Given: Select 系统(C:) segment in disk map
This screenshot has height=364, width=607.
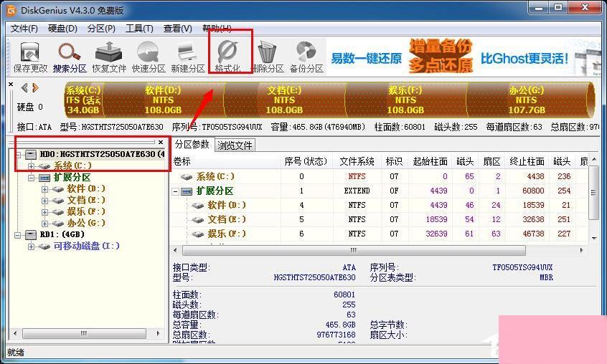Looking at the screenshot, I should coord(83,100).
